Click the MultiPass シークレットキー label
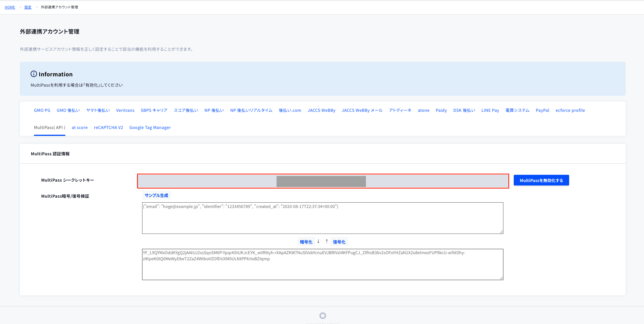The height and width of the screenshot is (324, 644). coord(68,180)
